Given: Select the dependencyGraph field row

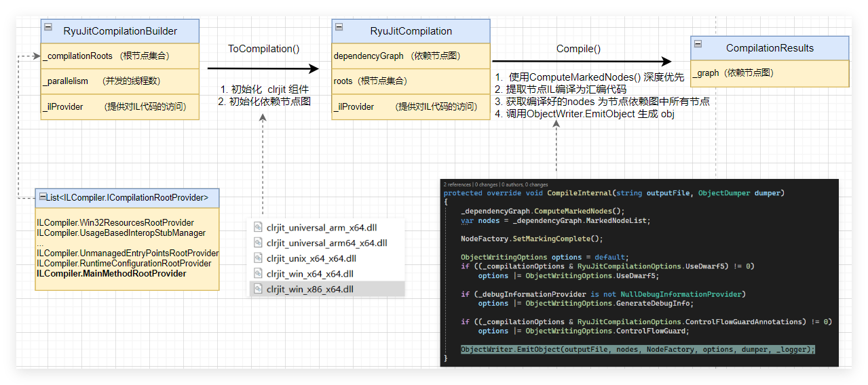Looking at the screenshot, I should pyautogui.click(x=411, y=56).
